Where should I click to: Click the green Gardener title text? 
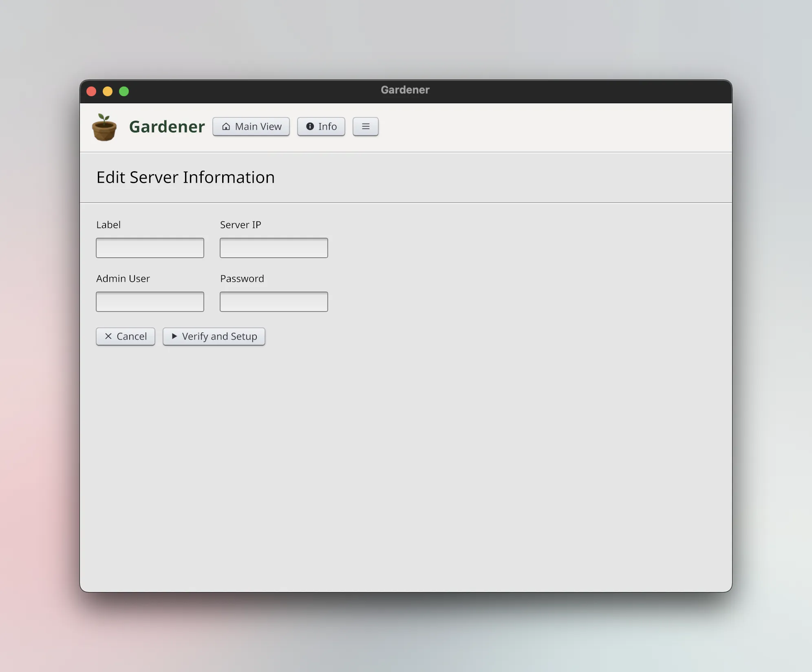[x=167, y=127]
